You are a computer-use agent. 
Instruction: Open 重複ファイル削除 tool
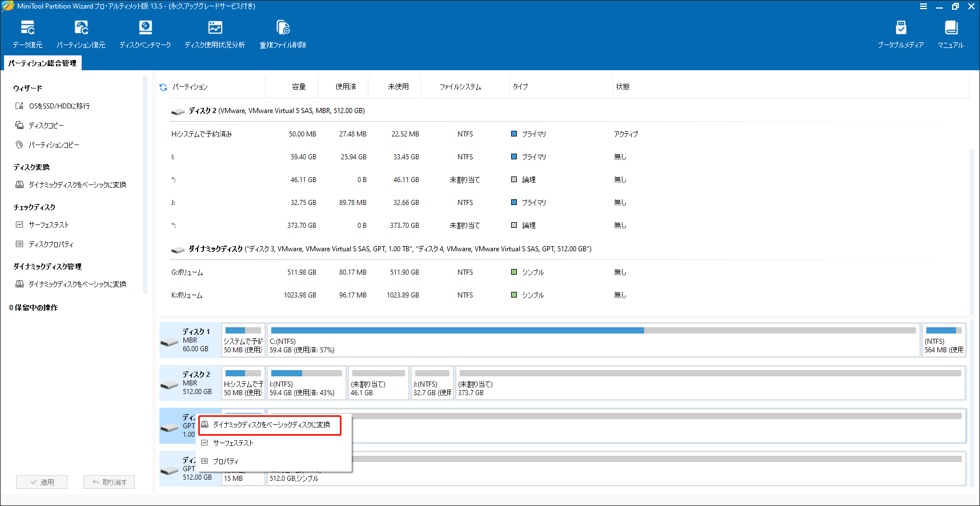pos(283,34)
